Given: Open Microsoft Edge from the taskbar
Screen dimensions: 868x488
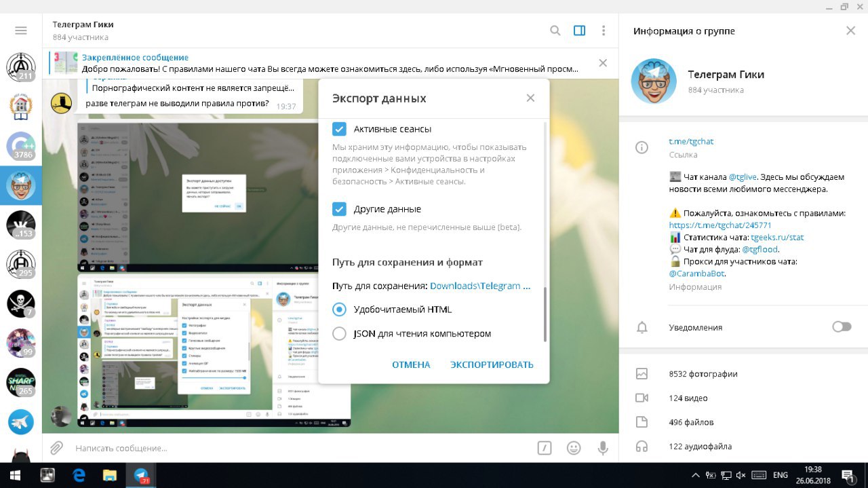Looking at the screenshot, I should [79, 475].
